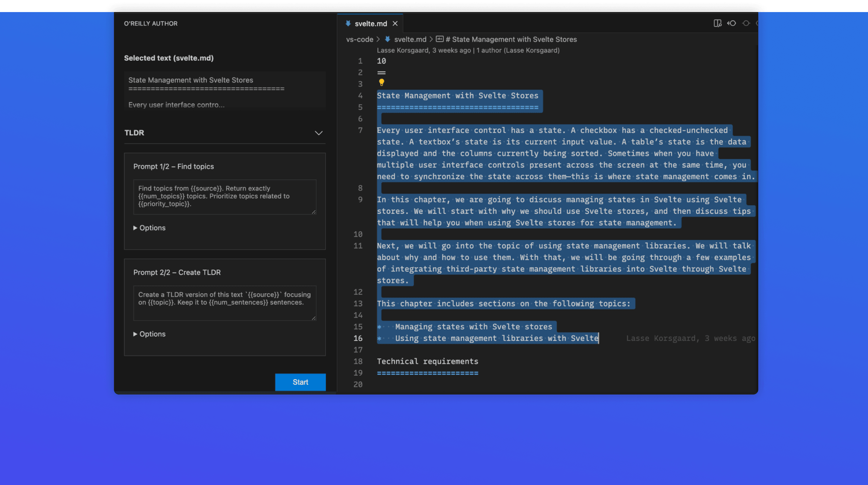Click the Find topics prompt text area

[x=225, y=197]
